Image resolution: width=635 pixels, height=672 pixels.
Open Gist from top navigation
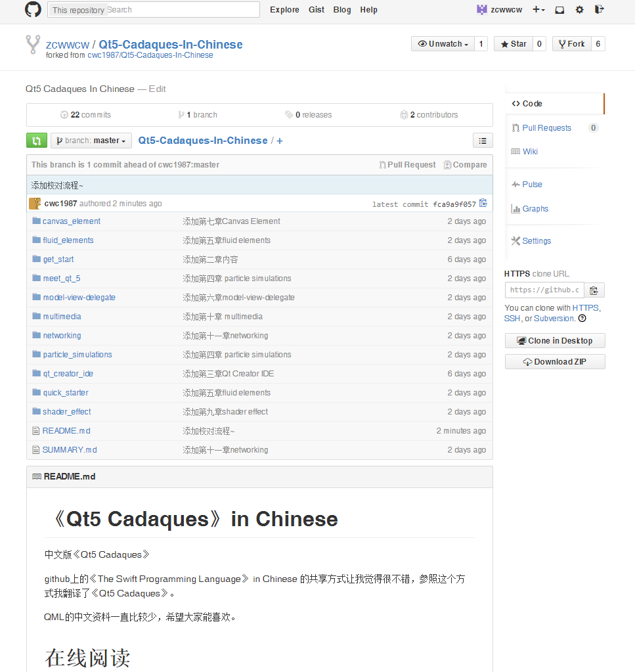pos(317,10)
